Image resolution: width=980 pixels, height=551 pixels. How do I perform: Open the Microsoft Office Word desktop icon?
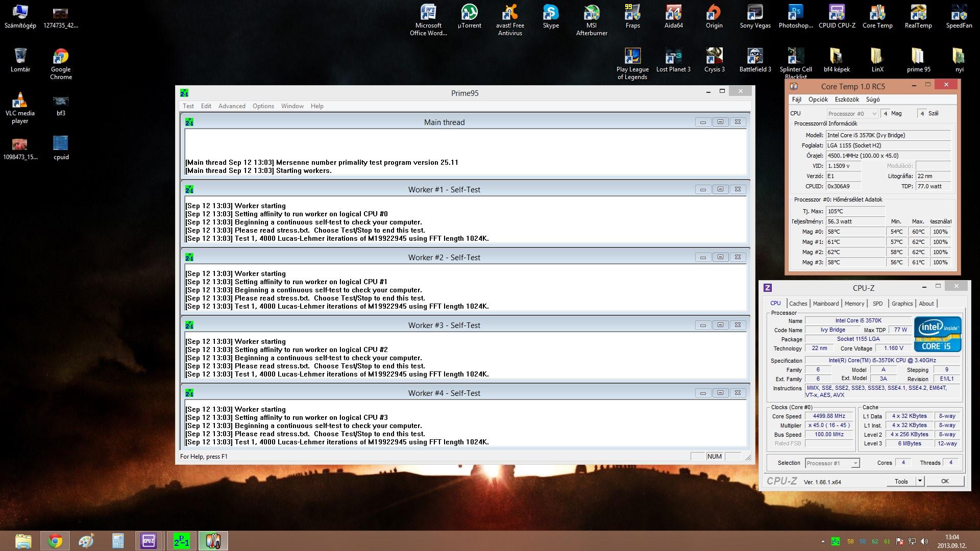428,20
